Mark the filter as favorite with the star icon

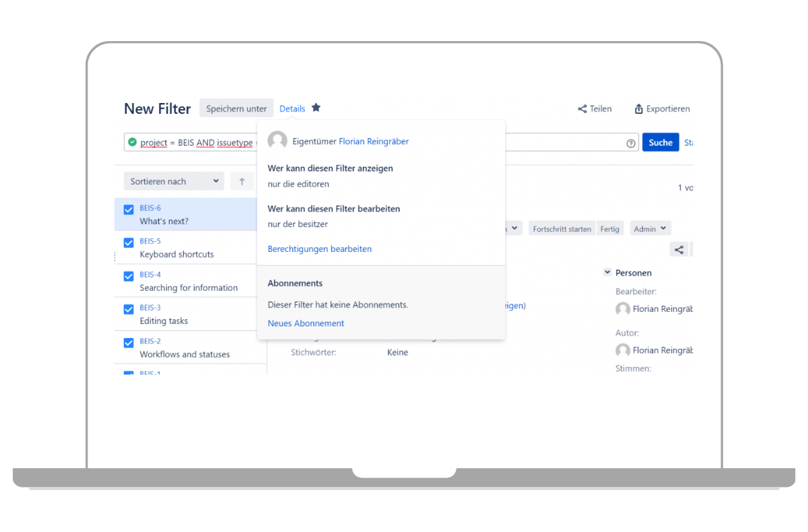tap(316, 107)
